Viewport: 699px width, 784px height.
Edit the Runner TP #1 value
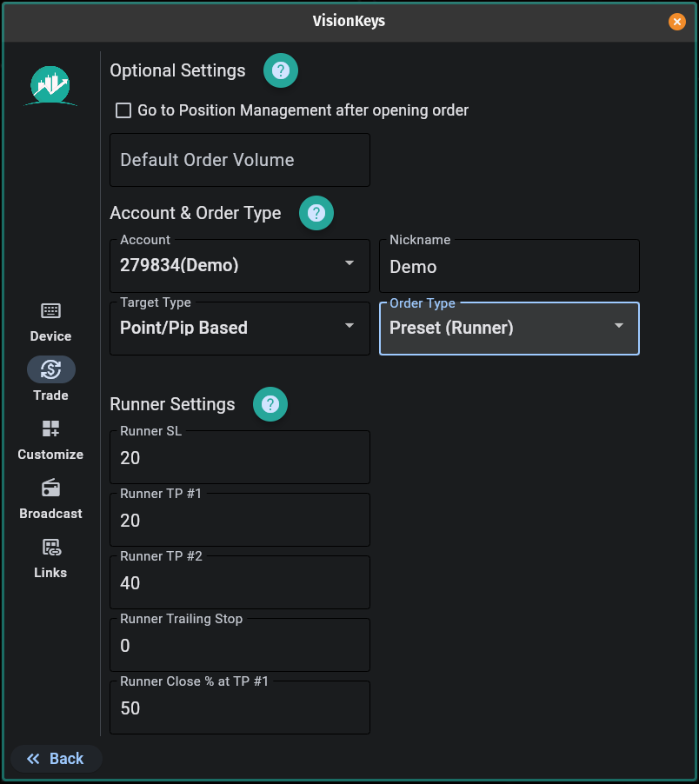coord(240,520)
